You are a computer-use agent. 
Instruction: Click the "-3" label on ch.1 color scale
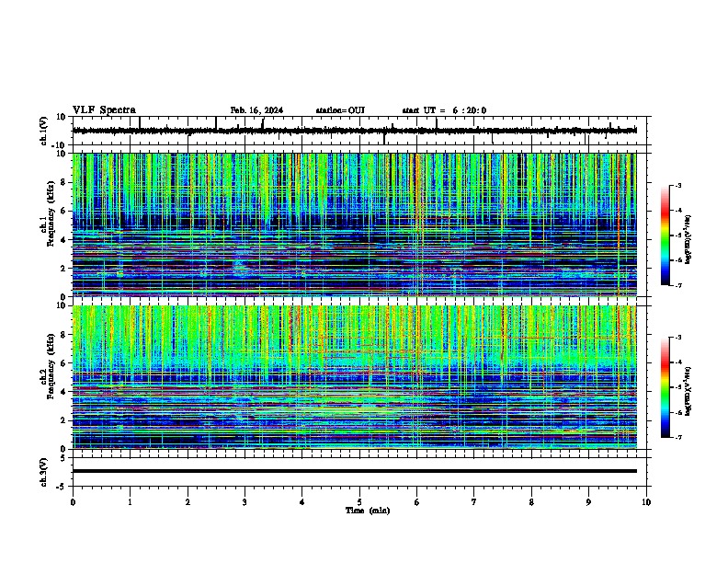click(x=677, y=186)
